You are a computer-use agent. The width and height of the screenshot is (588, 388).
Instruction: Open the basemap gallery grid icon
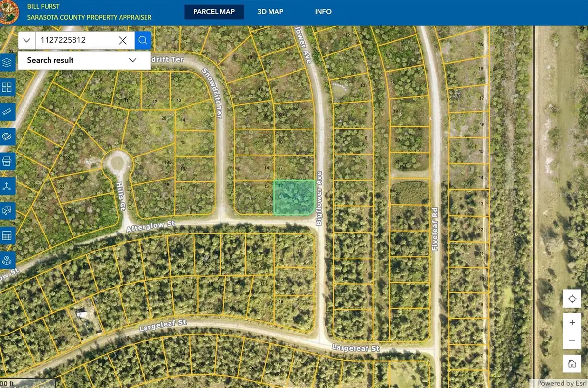(7, 88)
